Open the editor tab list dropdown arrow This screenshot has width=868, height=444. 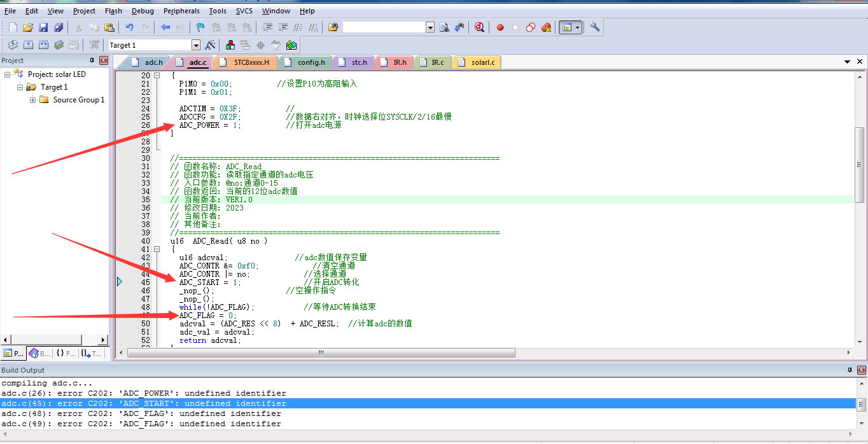coord(848,62)
